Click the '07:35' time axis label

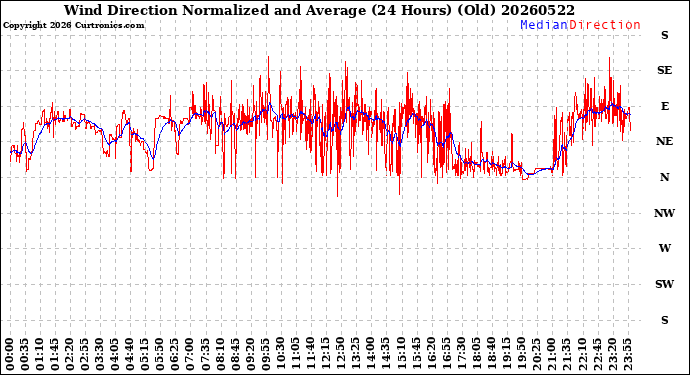(205, 354)
